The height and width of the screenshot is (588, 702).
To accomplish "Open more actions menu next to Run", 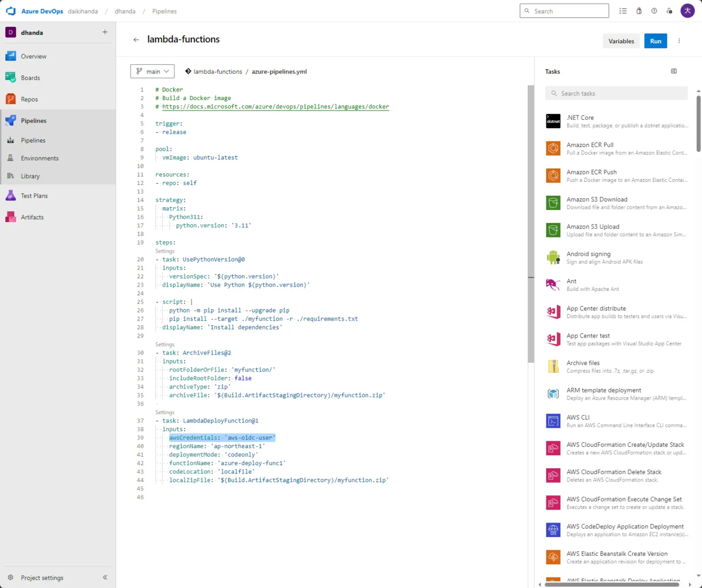I will click(x=679, y=41).
